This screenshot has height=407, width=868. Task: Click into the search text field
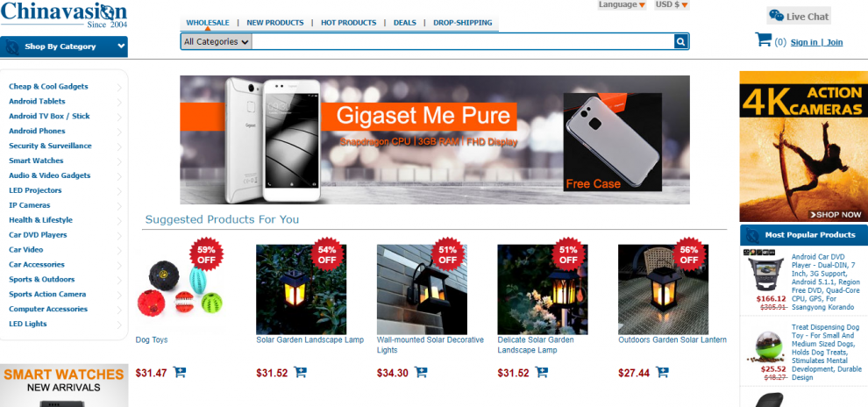[x=462, y=41]
